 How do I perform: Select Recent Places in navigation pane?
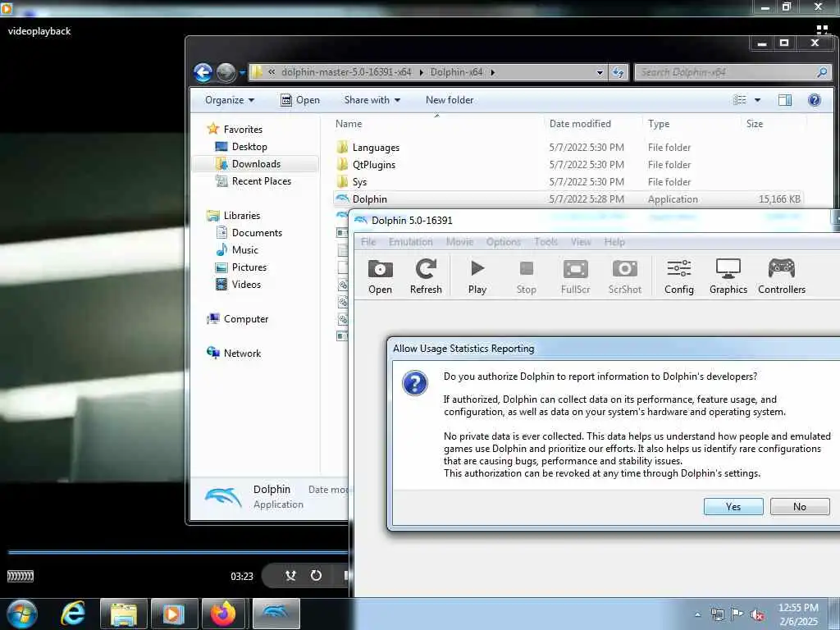(x=262, y=181)
